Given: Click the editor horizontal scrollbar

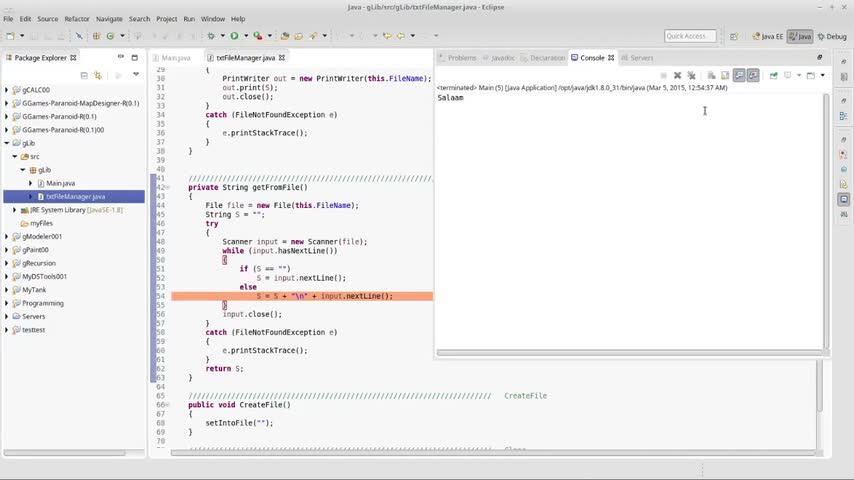Looking at the screenshot, I should (493, 453).
